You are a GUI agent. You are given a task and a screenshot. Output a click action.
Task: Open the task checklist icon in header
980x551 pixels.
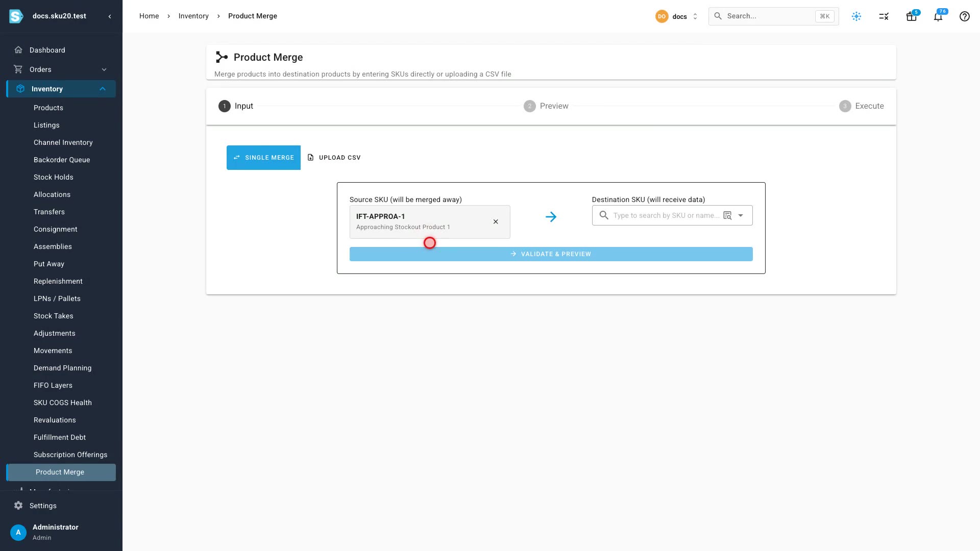point(884,16)
